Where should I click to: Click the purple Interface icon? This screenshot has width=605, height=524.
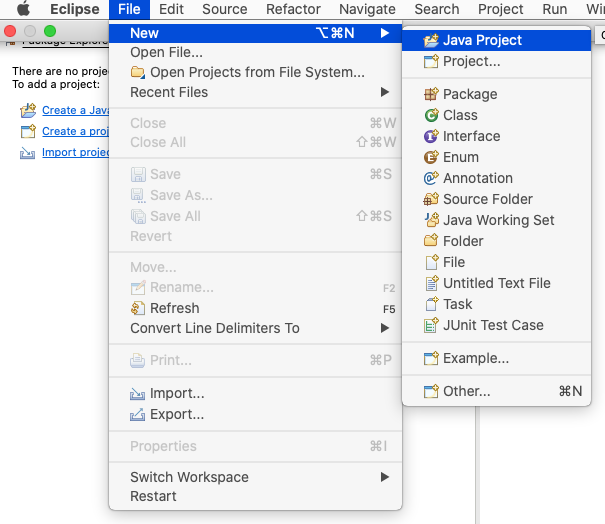pos(431,136)
